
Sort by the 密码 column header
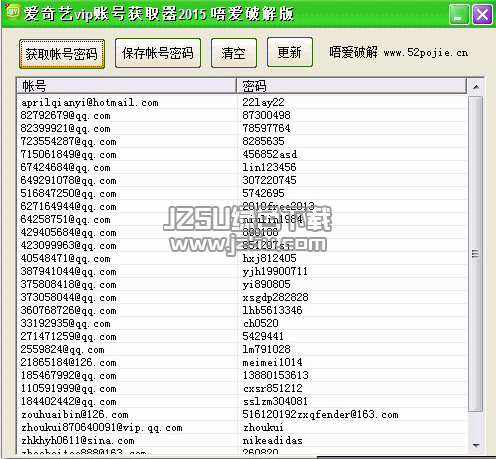pyautogui.click(x=351, y=86)
